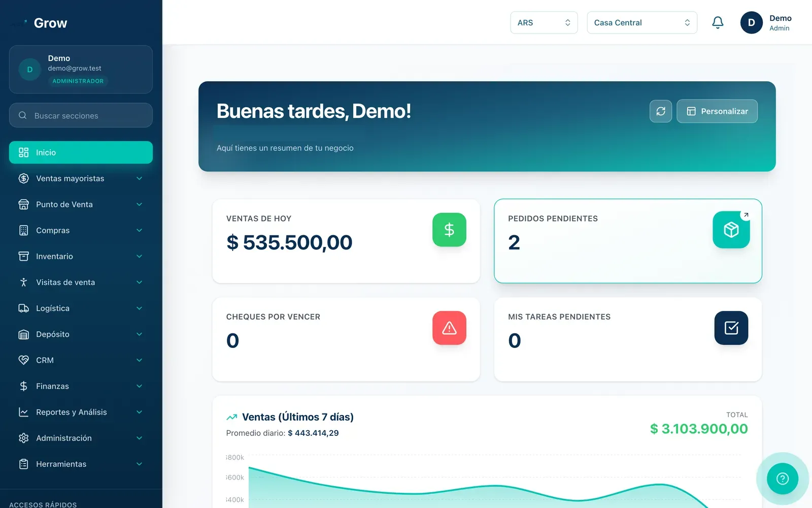
Task: Click the green dollar icon in Ventas de hoy
Action: click(449, 230)
